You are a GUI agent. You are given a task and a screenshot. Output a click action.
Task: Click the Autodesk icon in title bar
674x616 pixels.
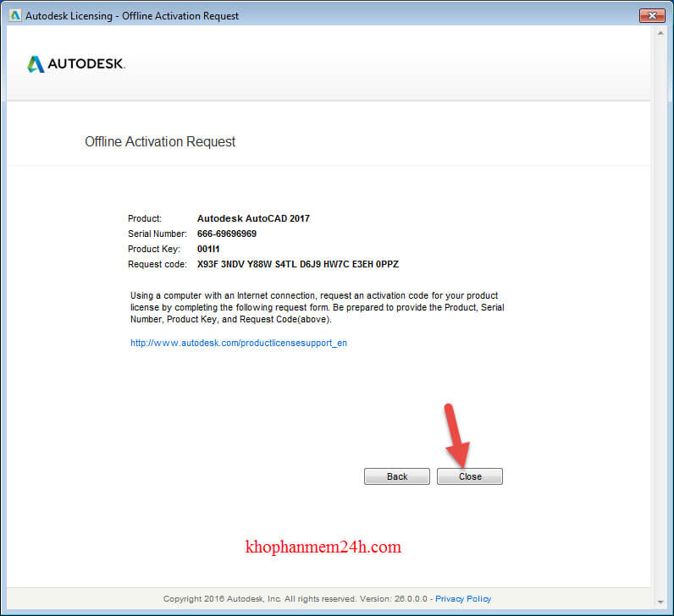(14, 15)
